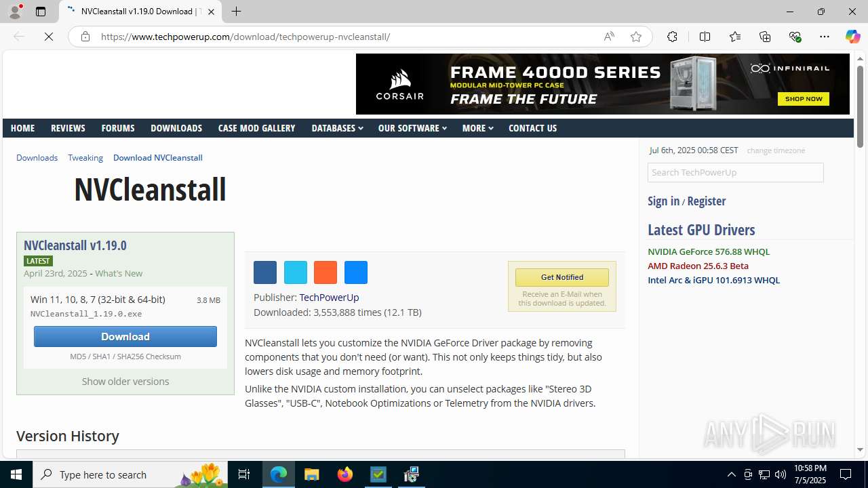Click SHOP NOW on Corsair banner
This screenshot has width=868, height=488.
point(804,99)
